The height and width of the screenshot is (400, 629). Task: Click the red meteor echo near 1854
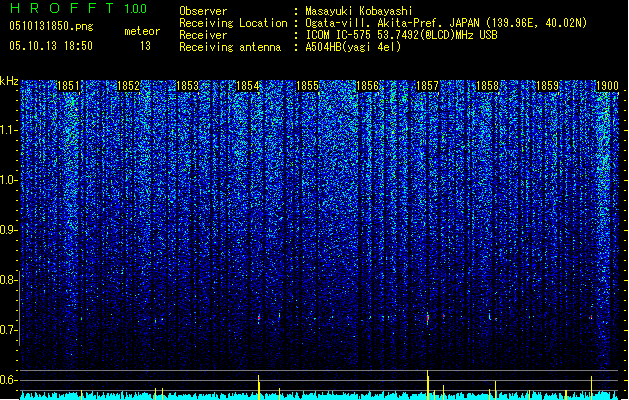[259, 318]
